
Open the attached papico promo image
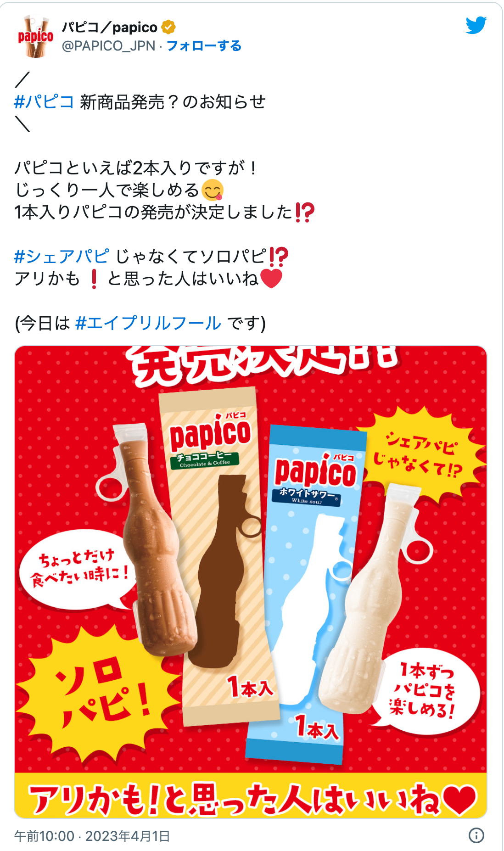(x=251, y=582)
